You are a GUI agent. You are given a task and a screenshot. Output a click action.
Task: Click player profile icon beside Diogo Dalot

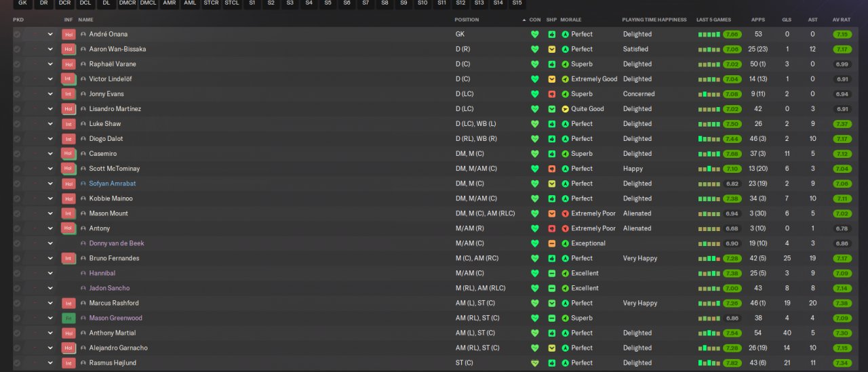tap(83, 139)
